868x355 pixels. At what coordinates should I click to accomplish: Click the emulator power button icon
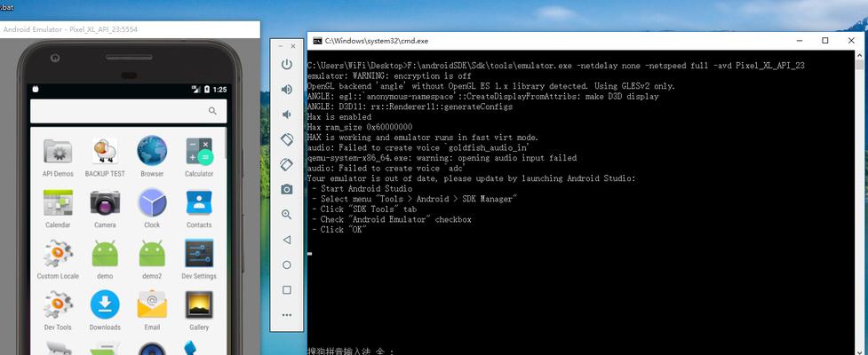click(x=286, y=64)
